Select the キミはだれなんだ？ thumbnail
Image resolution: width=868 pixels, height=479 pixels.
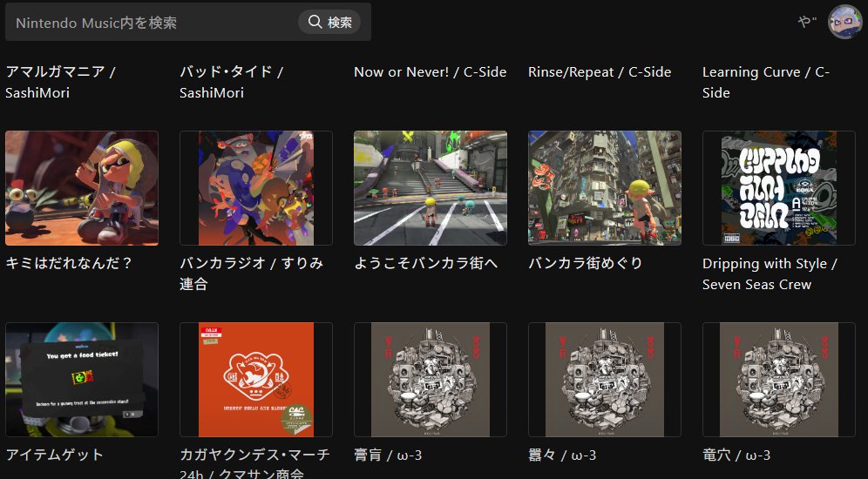[x=82, y=188]
